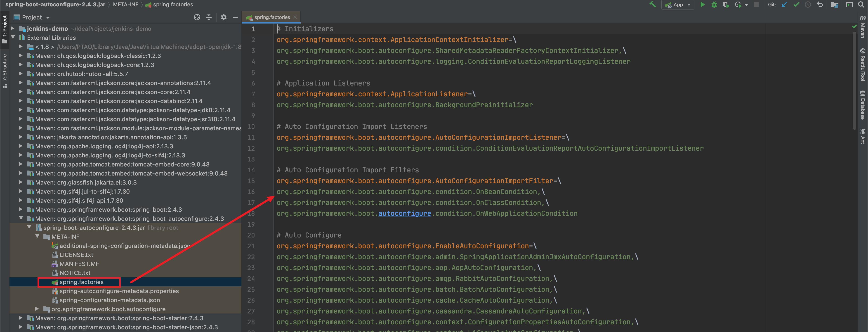The height and width of the screenshot is (332, 868).
Task: Open Project Structure folder icon
Action: point(834,5)
